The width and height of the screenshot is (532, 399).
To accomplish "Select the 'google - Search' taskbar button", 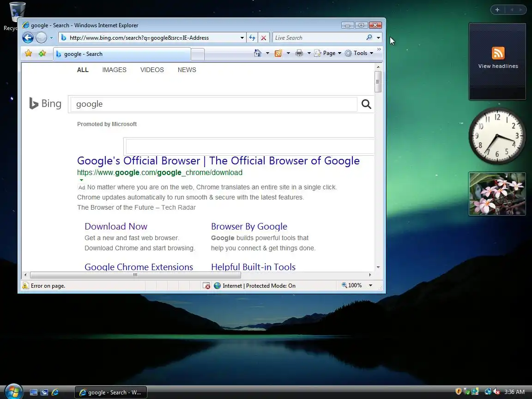I will coord(111,392).
